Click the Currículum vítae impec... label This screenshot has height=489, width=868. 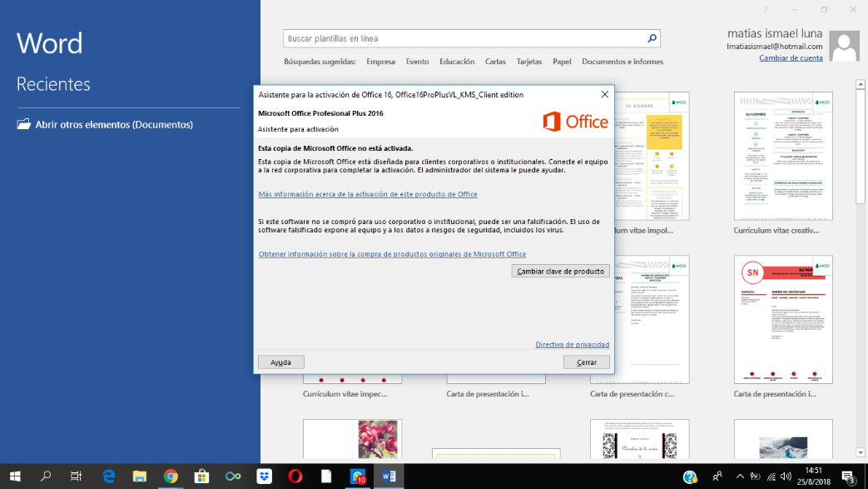pyautogui.click(x=345, y=394)
